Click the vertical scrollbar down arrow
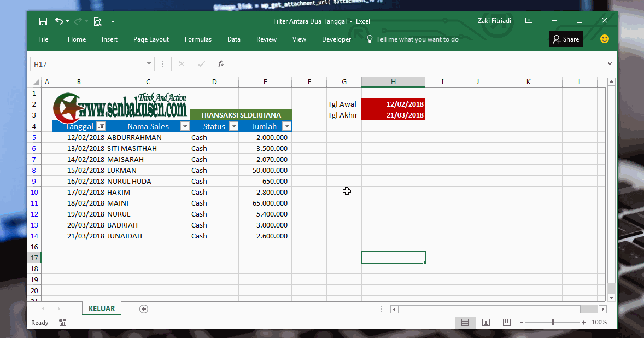This screenshot has width=644, height=338. [x=612, y=298]
